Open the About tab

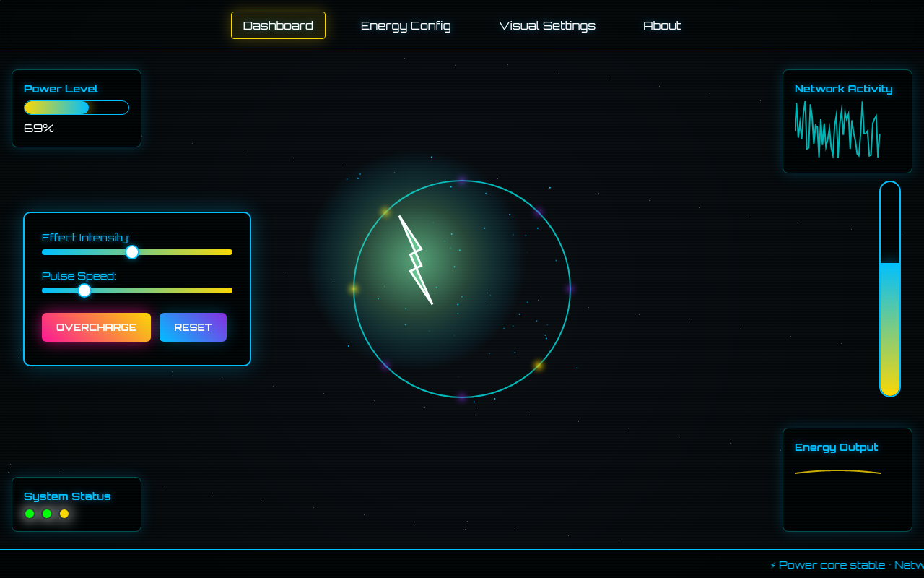point(662,25)
